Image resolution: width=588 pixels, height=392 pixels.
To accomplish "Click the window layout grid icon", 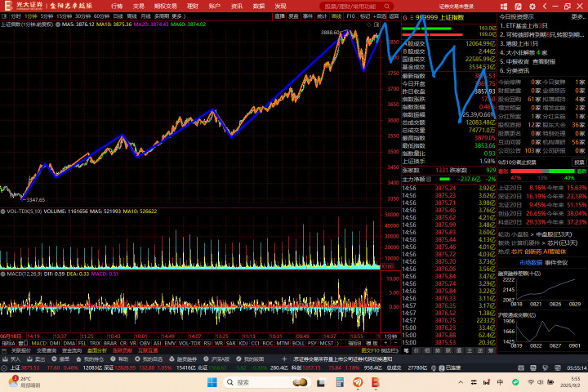I will pos(504,7).
